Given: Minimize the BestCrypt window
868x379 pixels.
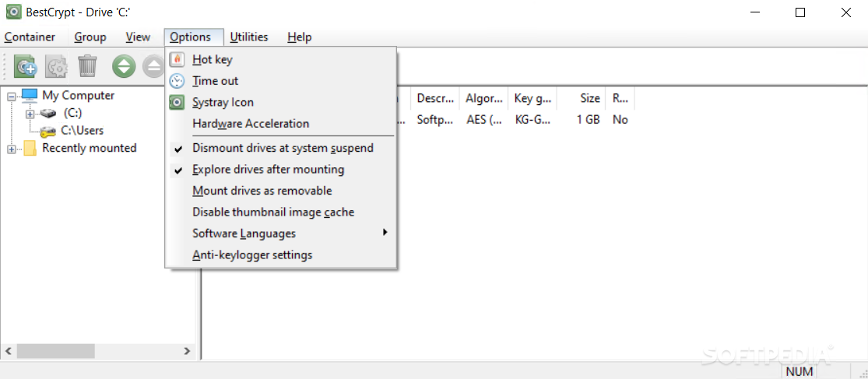Looking at the screenshot, I should pos(754,12).
